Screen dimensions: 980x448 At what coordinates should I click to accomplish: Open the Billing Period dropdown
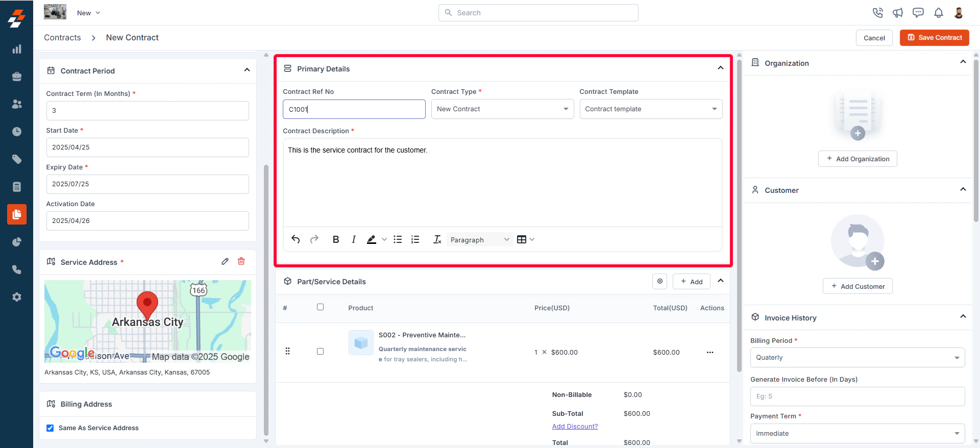pyautogui.click(x=857, y=358)
